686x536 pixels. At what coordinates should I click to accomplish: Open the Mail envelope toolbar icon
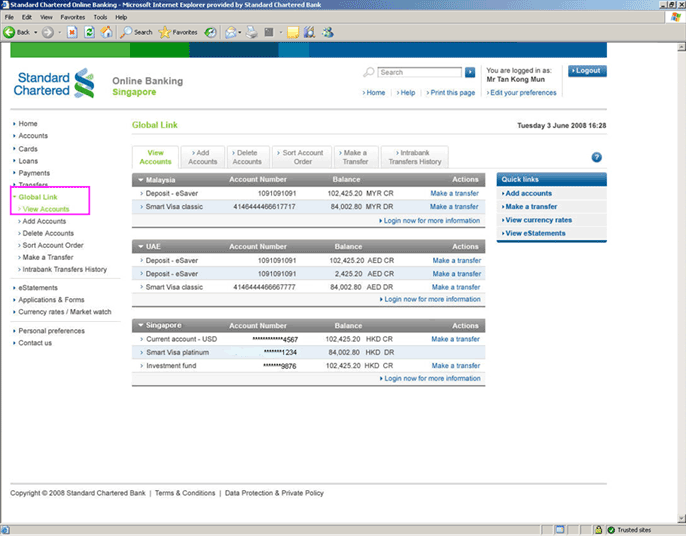(x=231, y=32)
